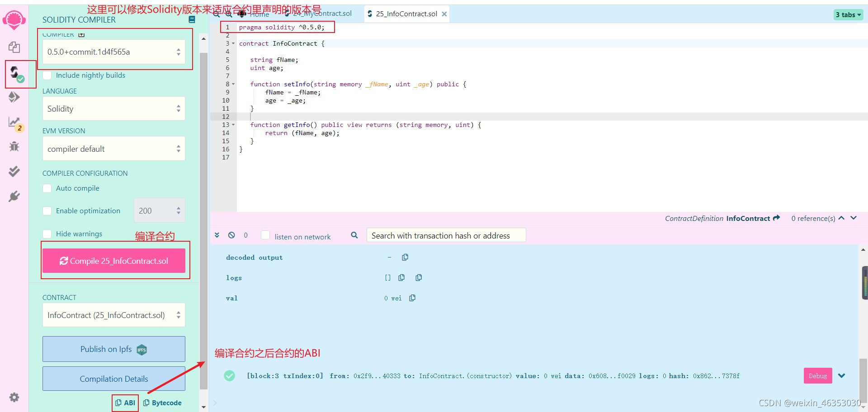Collapse the terminal with the double chevron
The width and height of the screenshot is (868, 412).
tap(217, 235)
